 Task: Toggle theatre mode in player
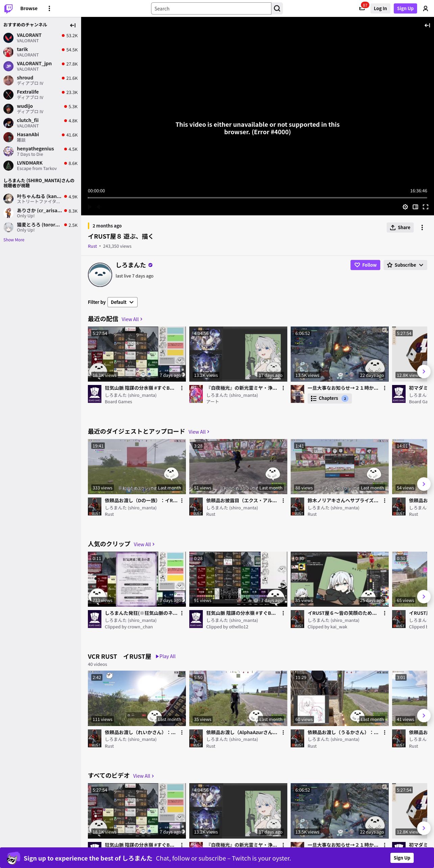click(x=415, y=207)
